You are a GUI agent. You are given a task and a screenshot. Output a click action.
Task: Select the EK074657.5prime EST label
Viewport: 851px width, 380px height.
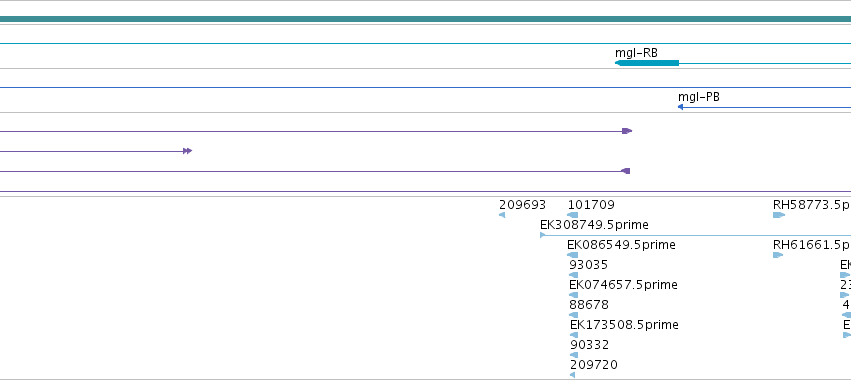click(x=623, y=285)
